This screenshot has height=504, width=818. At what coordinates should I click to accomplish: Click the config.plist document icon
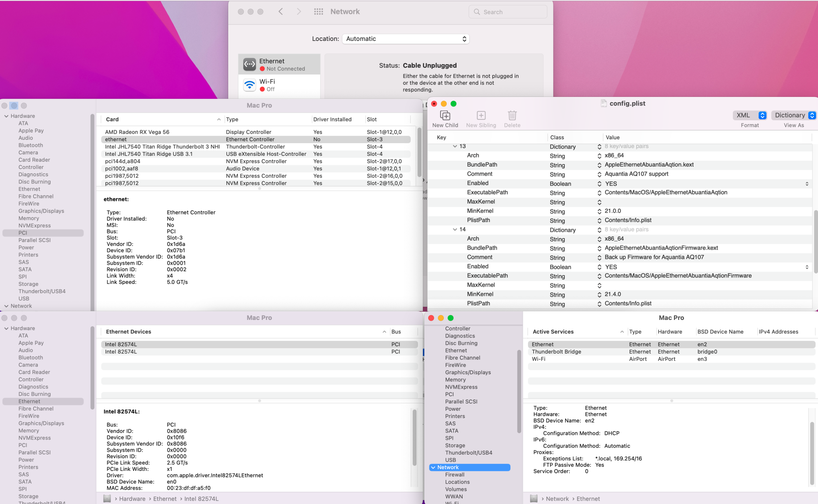click(604, 103)
